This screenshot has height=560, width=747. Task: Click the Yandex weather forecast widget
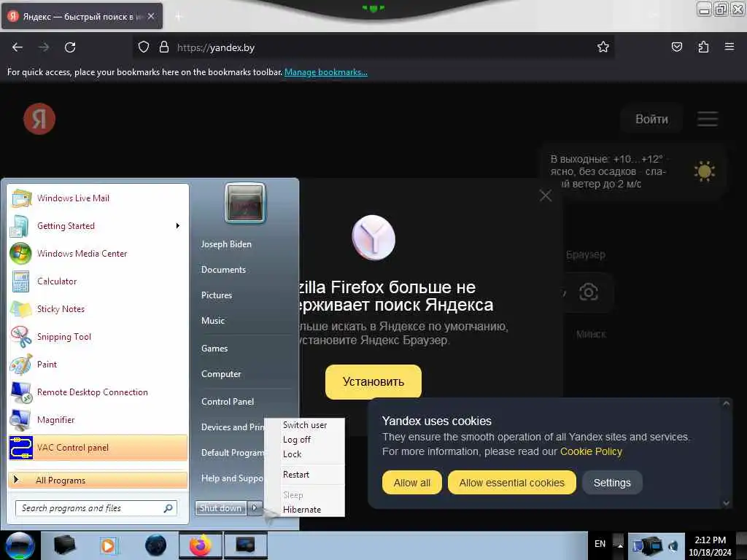pos(634,171)
